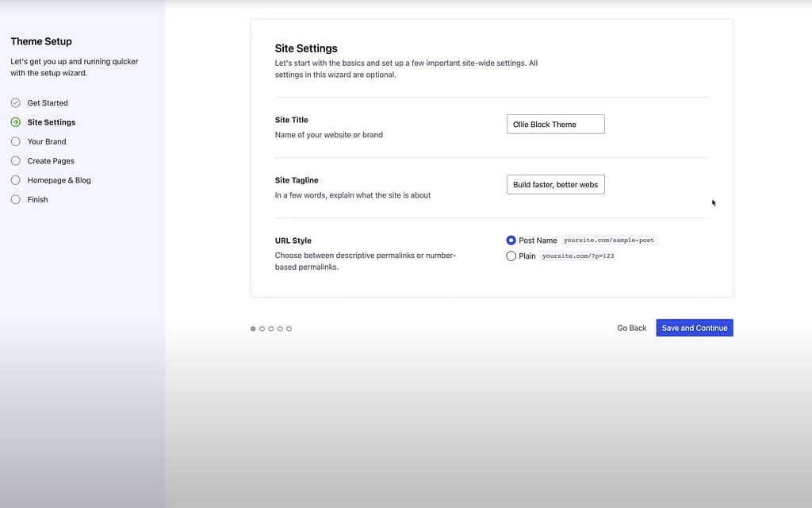This screenshot has height=508, width=812.
Task: Click the URL Style label
Action: click(x=293, y=241)
